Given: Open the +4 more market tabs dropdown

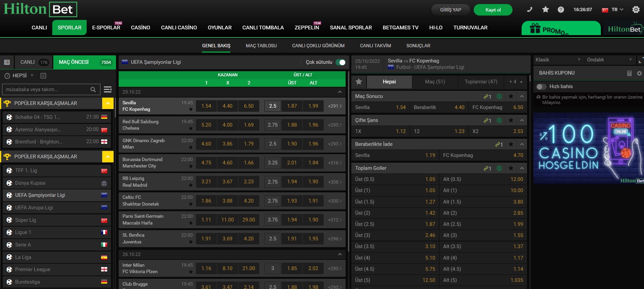Looking at the screenshot, I should coord(516,82).
